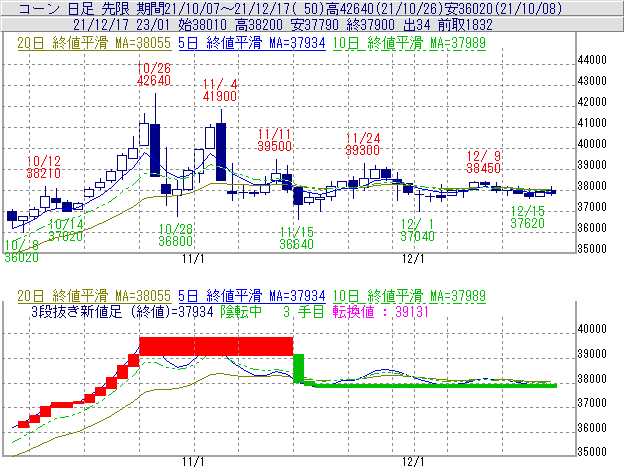This screenshot has height=475, width=624.
Task: Click the 12/15 37620 low annotation
Action: point(527,217)
